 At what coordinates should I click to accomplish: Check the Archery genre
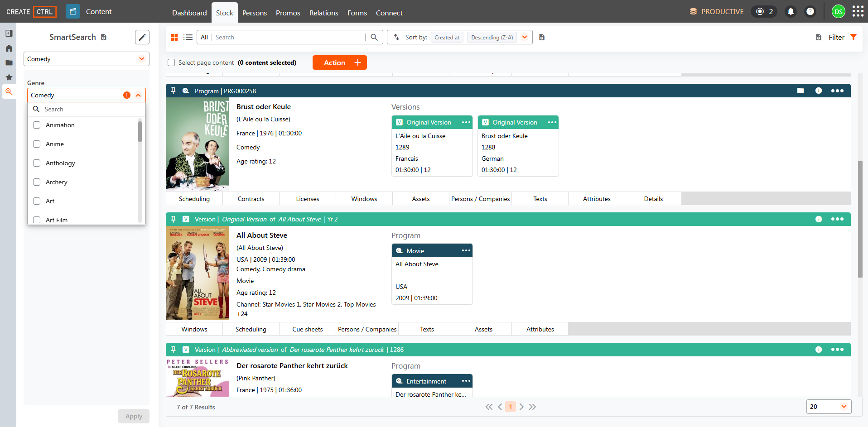pos(37,182)
